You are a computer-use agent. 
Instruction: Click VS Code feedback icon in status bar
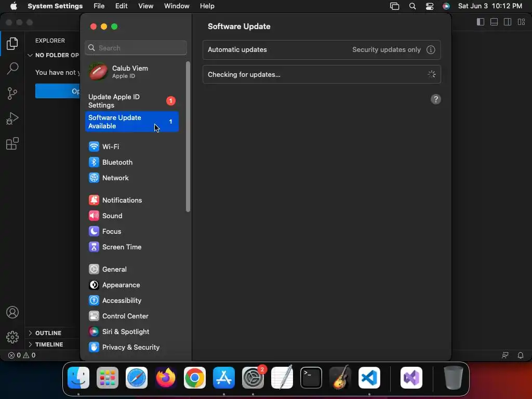pyautogui.click(x=505, y=355)
